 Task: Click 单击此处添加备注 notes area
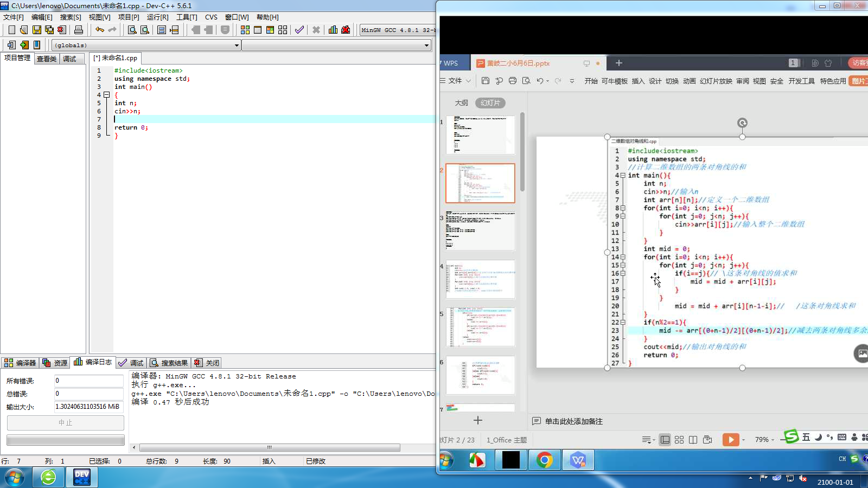coord(573,421)
